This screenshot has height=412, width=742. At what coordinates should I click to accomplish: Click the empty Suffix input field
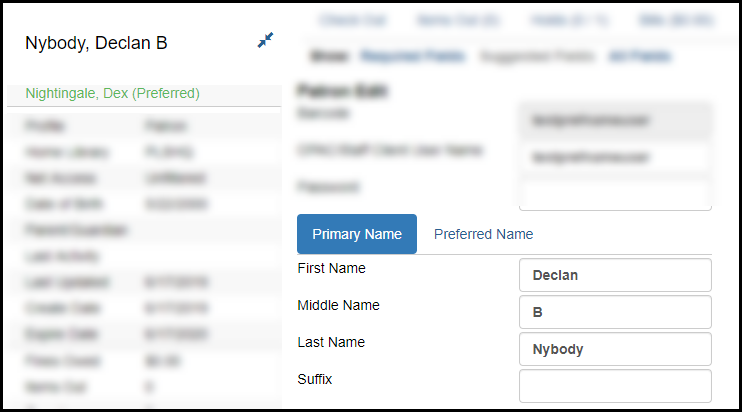coord(615,386)
